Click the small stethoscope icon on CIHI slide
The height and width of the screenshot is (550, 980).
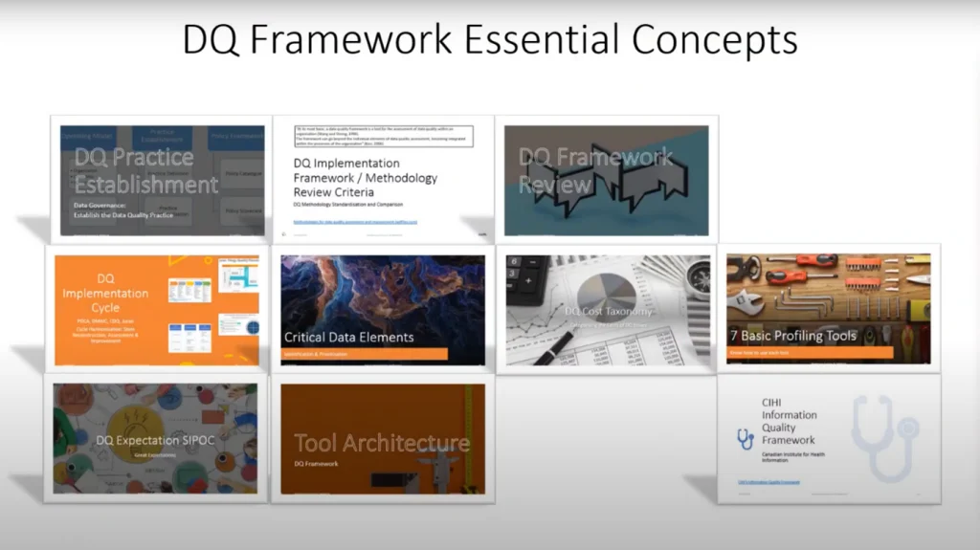(745, 439)
